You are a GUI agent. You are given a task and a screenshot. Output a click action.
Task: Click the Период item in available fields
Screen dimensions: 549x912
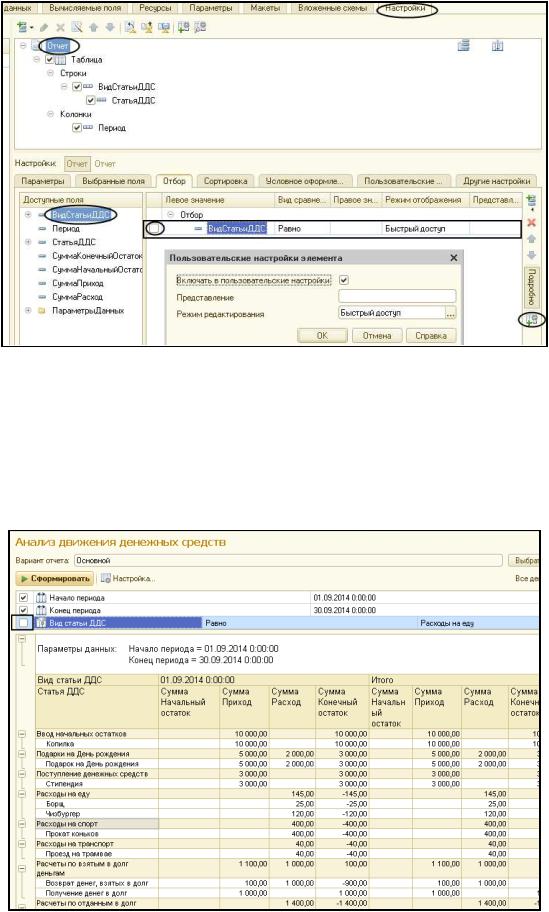[x=66, y=229]
